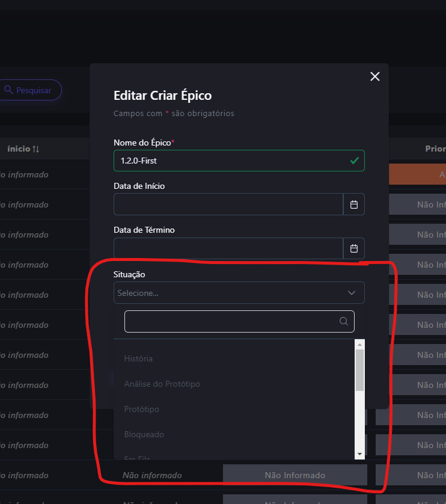Click the dropdown list scrollbar up arrow

pyautogui.click(x=360, y=344)
